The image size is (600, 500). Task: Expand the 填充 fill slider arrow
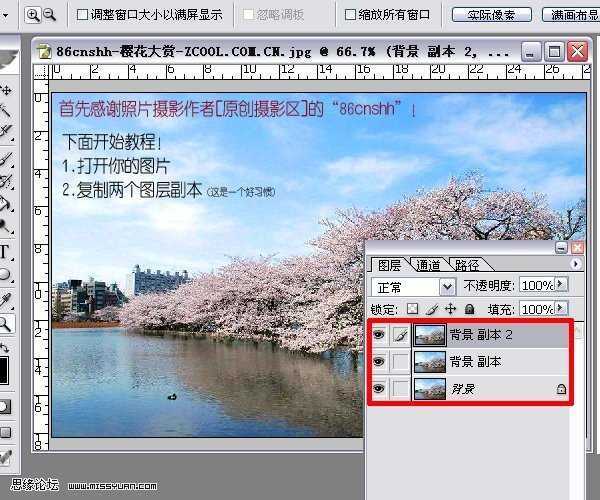coord(560,310)
